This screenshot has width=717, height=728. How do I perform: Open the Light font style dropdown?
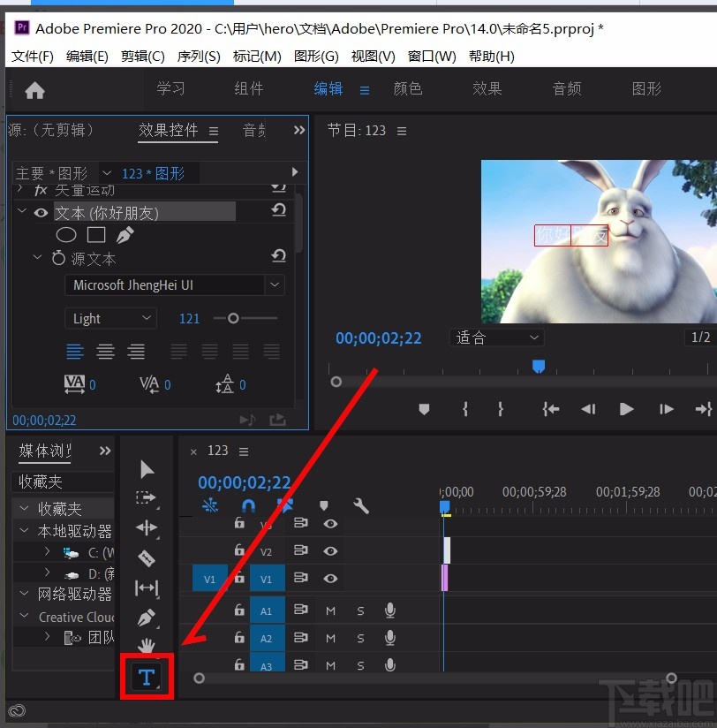(110, 318)
